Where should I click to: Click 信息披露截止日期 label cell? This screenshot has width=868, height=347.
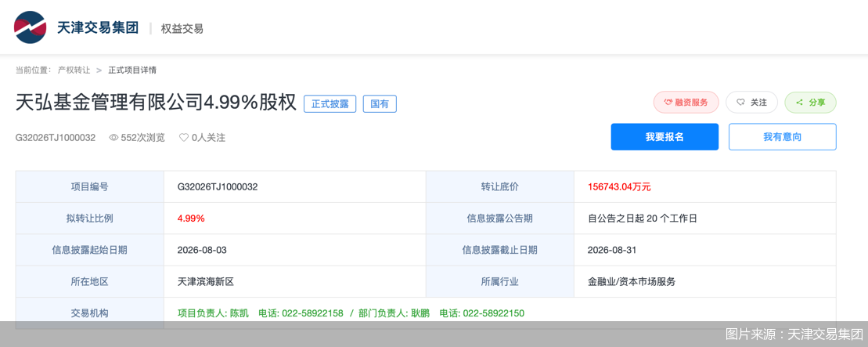pos(500,250)
